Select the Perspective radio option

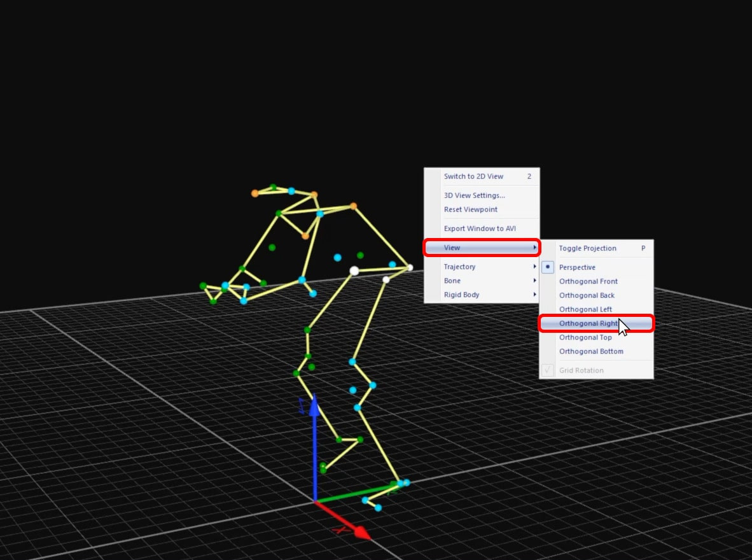pos(596,267)
